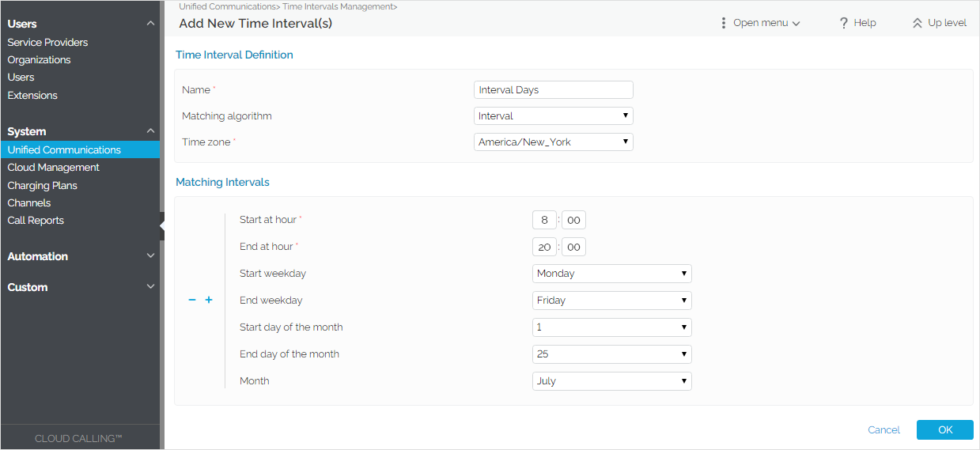Click the Start at minutes field
This screenshot has height=450, width=980.
click(x=573, y=221)
